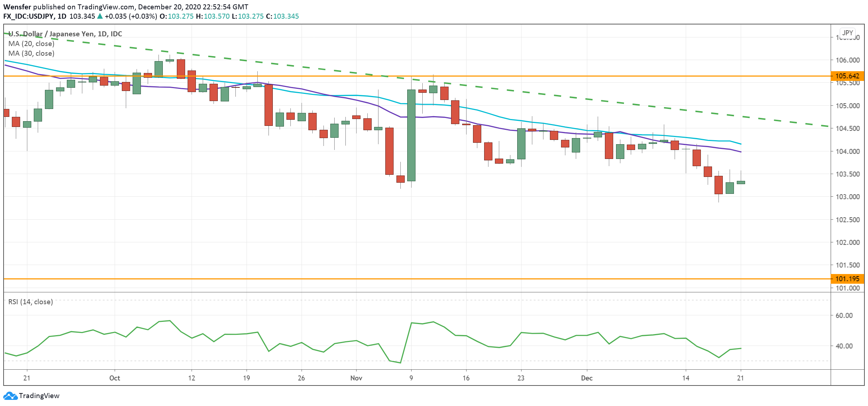This screenshot has width=868, height=406.
Task: Select the RSI (14, close) indicator label
Action: 31,302
